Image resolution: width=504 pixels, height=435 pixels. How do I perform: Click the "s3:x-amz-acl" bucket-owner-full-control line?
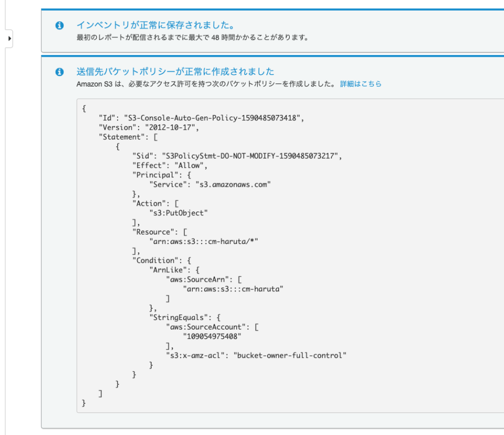pos(256,355)
